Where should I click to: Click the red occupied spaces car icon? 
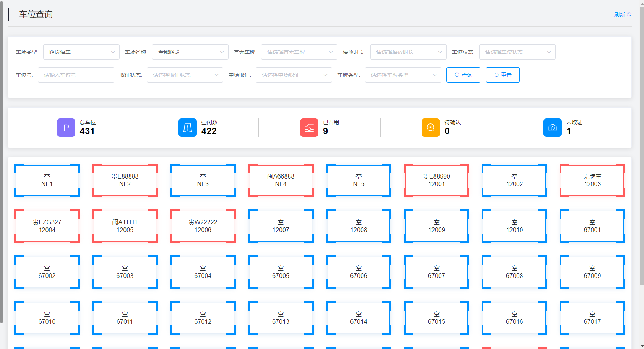point(309,128)
